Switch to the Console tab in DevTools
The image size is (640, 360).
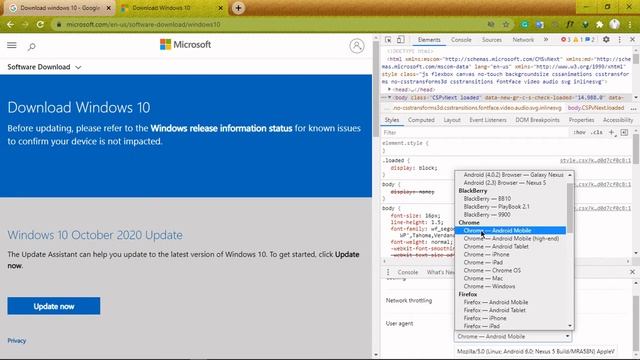[461, 40]
